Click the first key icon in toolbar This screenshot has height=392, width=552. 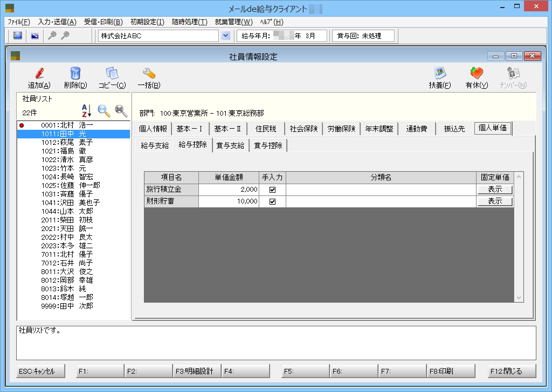pyautogui.click(x=52, y=36)
